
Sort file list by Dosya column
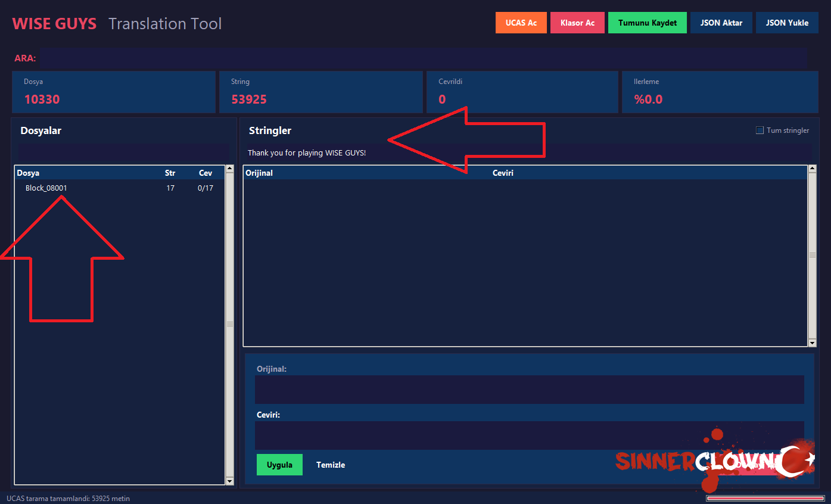[x=28, y=173]
